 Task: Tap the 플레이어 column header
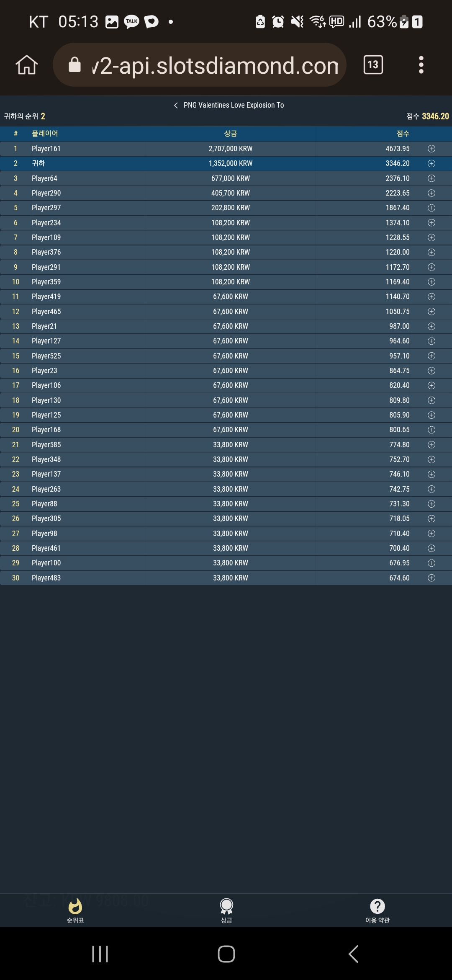pyautogui.click(x=45, y=134)
